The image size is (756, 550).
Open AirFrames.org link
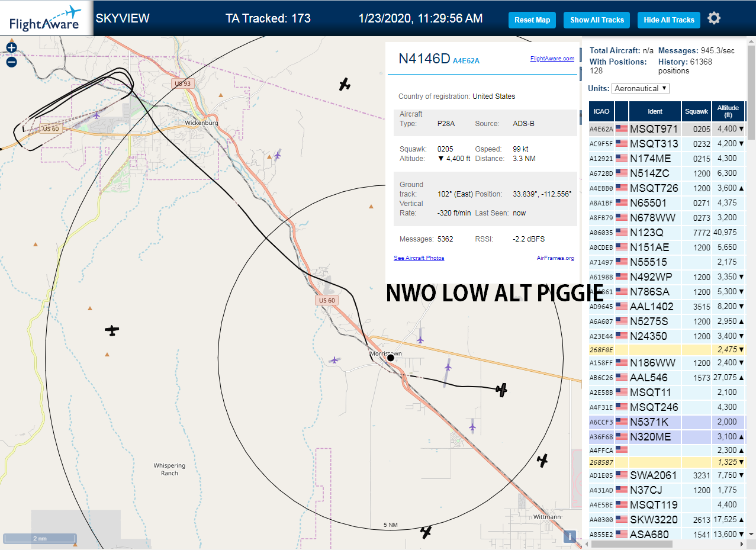[x=555, y=258]
